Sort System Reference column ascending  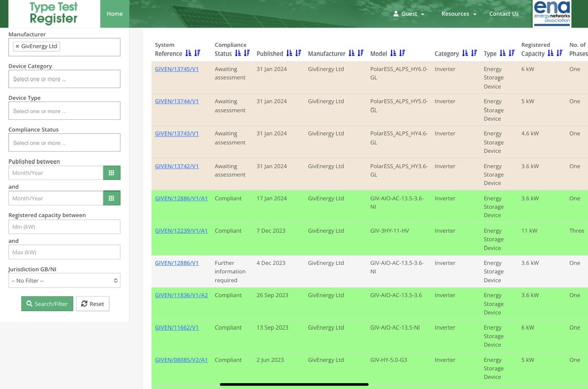point(188,53)
